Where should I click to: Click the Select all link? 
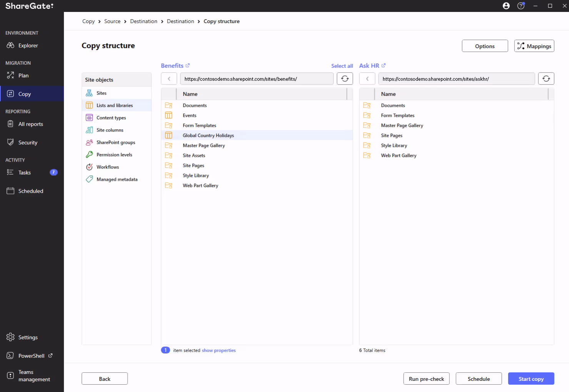[342, 66]
